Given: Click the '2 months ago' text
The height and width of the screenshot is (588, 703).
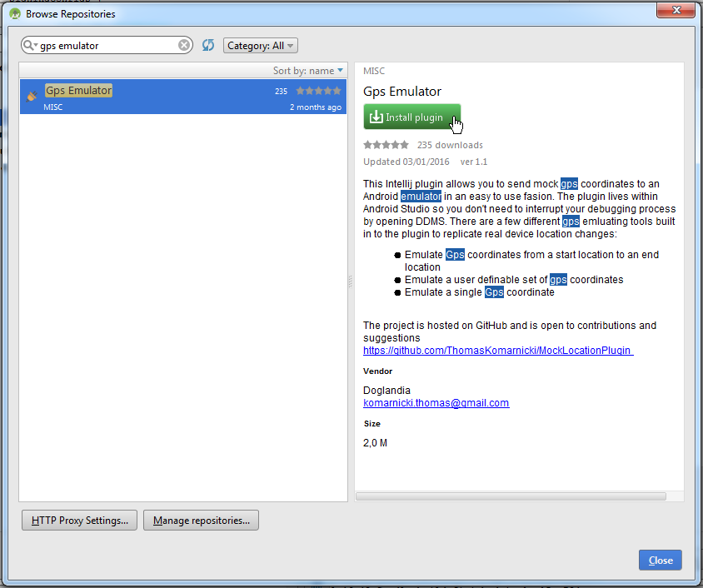Looking at the screenshot, I should pos(315,107).
